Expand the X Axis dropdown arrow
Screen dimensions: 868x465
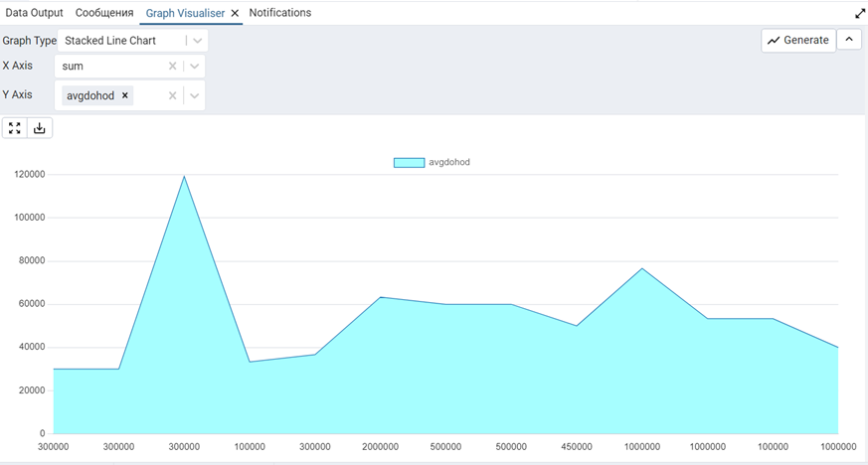point(196,67)
